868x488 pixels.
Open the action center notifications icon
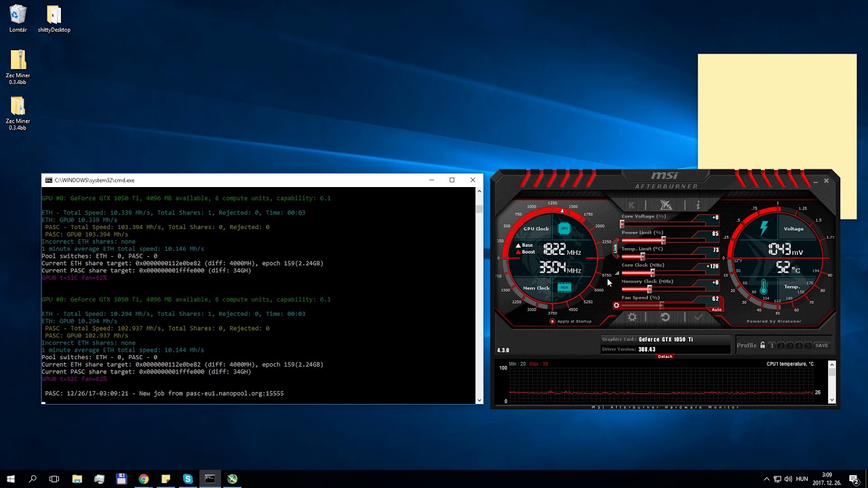pyautogui.click(x=854, y=479)
